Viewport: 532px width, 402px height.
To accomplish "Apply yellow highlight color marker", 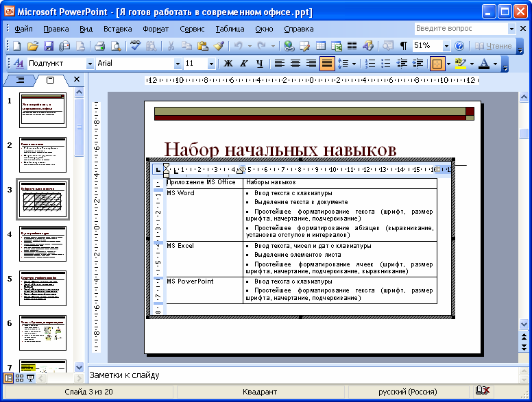I will (x=461, y=64).
